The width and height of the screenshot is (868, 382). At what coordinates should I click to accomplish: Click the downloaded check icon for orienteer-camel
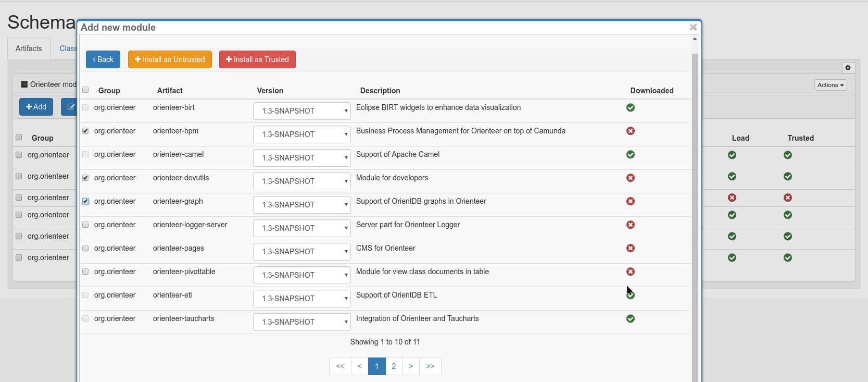631,154
